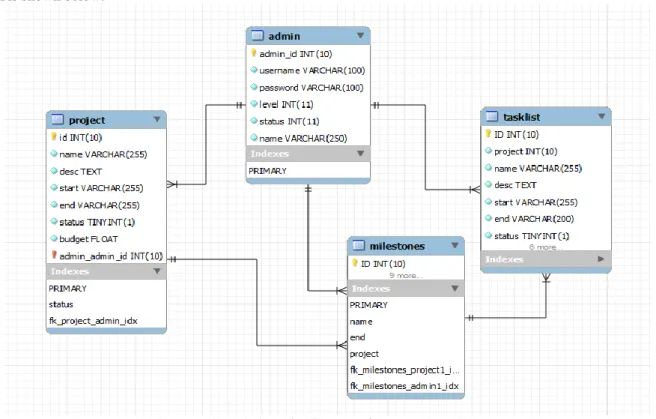Select PRIMARY index in admin table
Viewport: 656px width, 419px height.
(x=267, y=171)
